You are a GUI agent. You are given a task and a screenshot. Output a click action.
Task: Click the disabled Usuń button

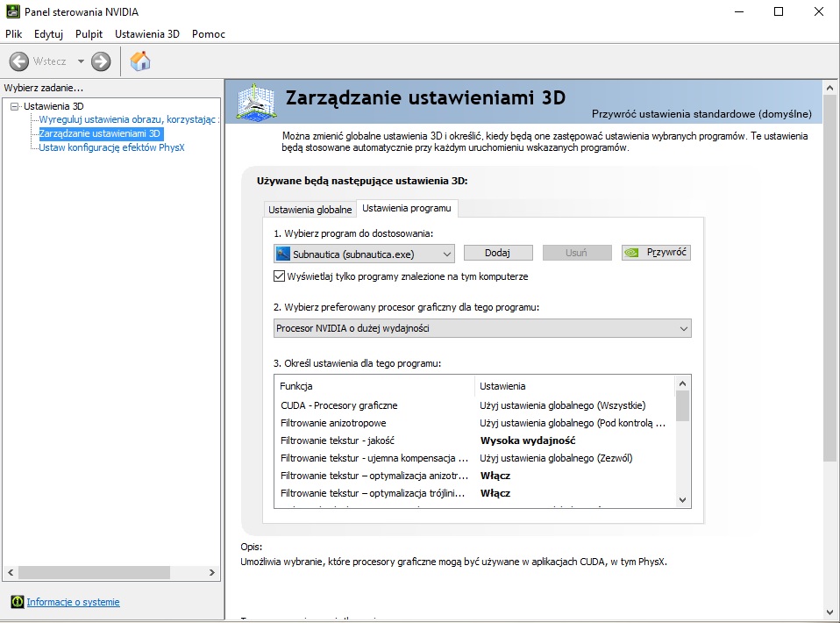577,253
